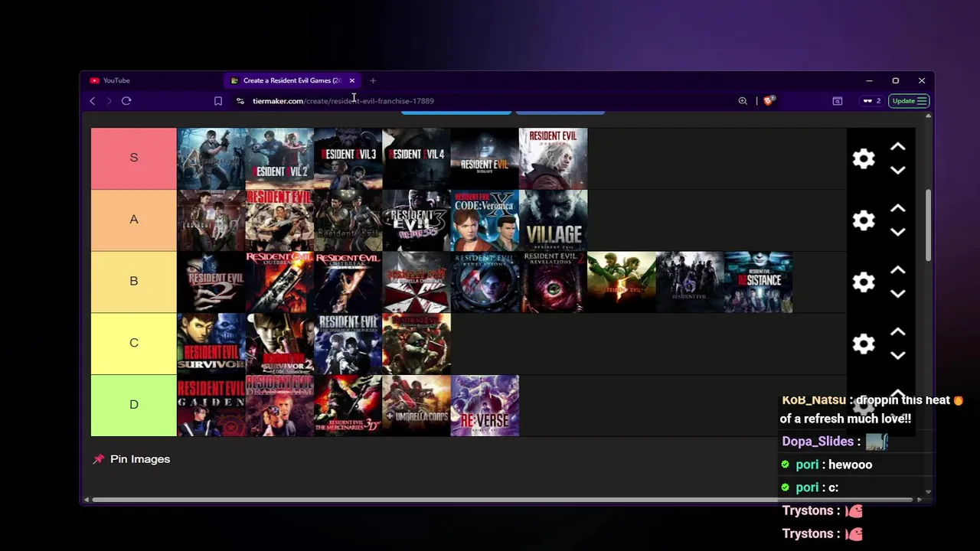This screenshot has height=551, width=980.
Task: Click the horizontal page scrollbar
Action: click(x=502, y=500)
